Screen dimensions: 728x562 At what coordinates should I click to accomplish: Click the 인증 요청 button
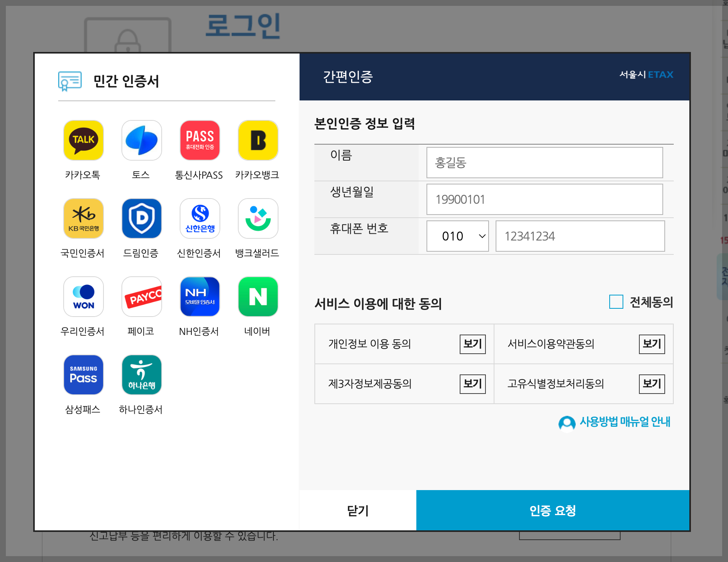coord(553,510)
